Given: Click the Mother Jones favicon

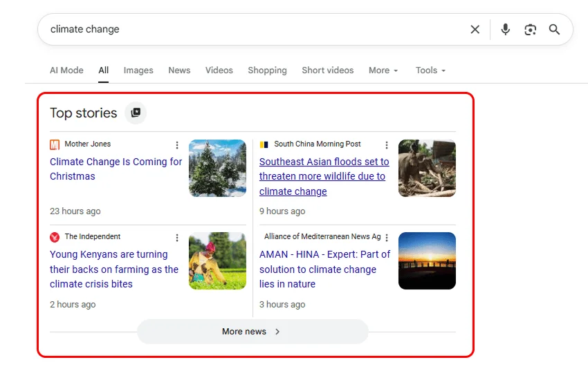Looking at the screenshot, I should tap(55, 144).
